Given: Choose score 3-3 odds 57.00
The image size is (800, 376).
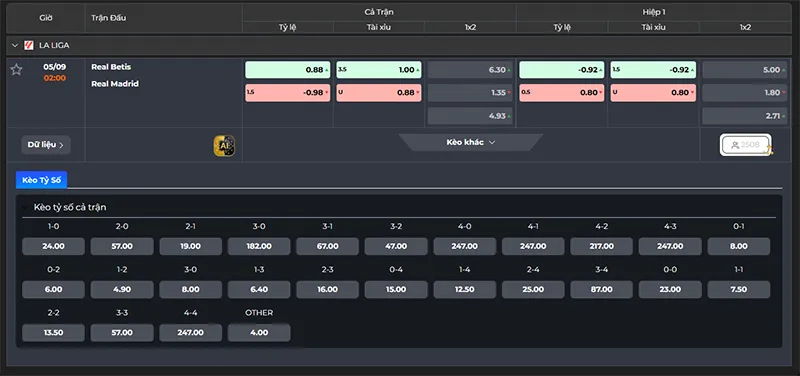Looking at the screenshot, I should point(122,333).
